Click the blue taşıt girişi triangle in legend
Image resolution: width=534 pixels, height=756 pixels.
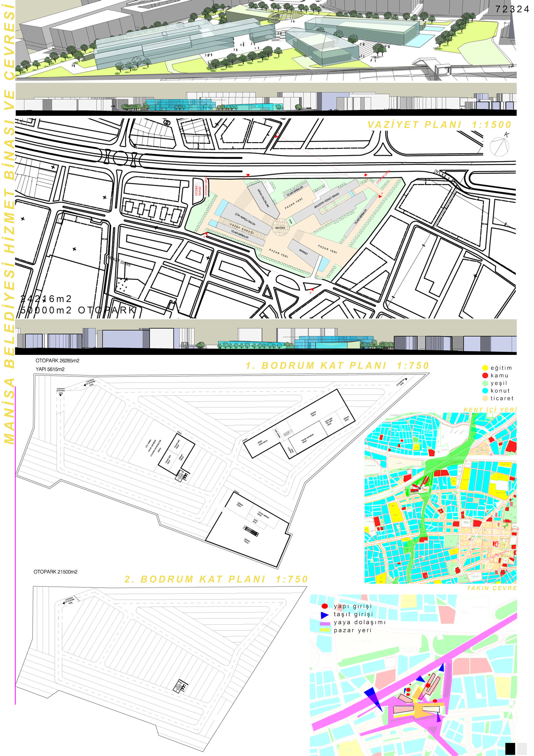coord(325,615)
